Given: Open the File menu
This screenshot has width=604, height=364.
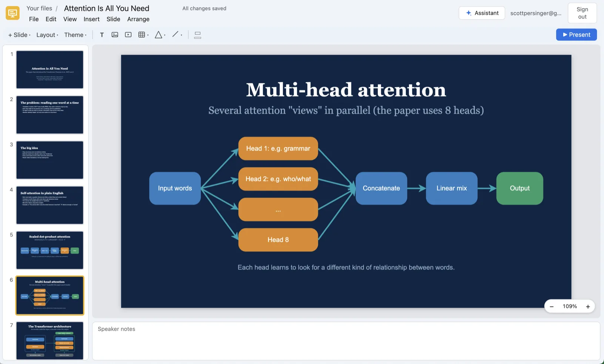Looking at the screenshot, I should [34, 19].
